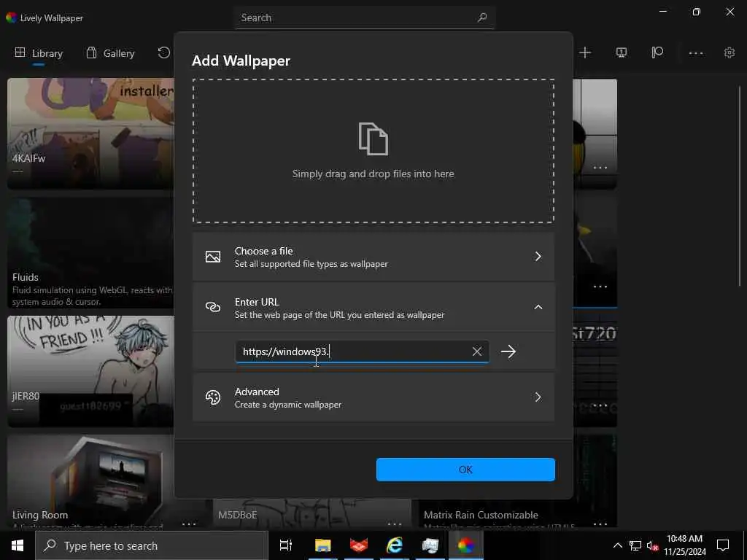Click the Patreon icon in toolbar
This screenshot has height=560, width=747.
[657, 52]
